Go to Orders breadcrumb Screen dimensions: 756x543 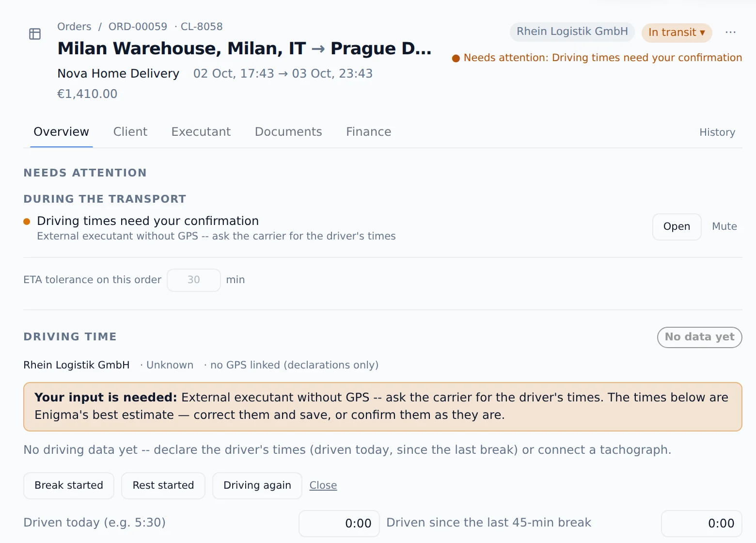point(74,27)
